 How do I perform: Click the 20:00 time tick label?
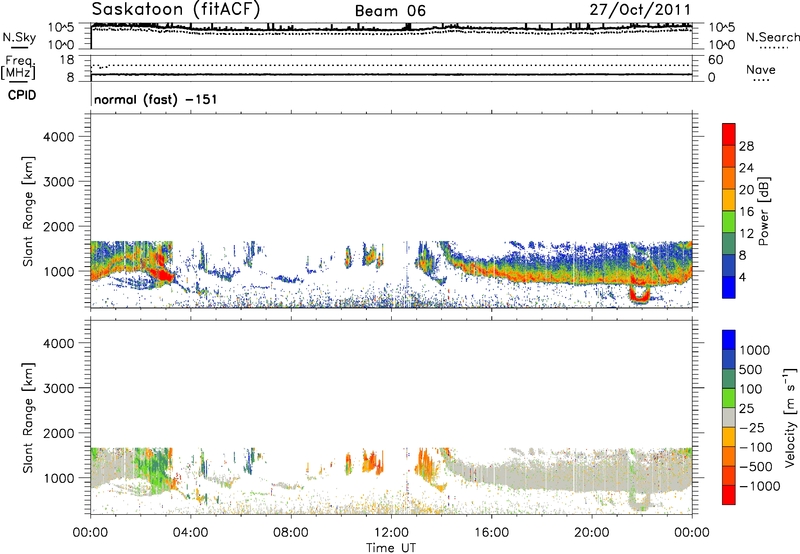coord(591,533)
